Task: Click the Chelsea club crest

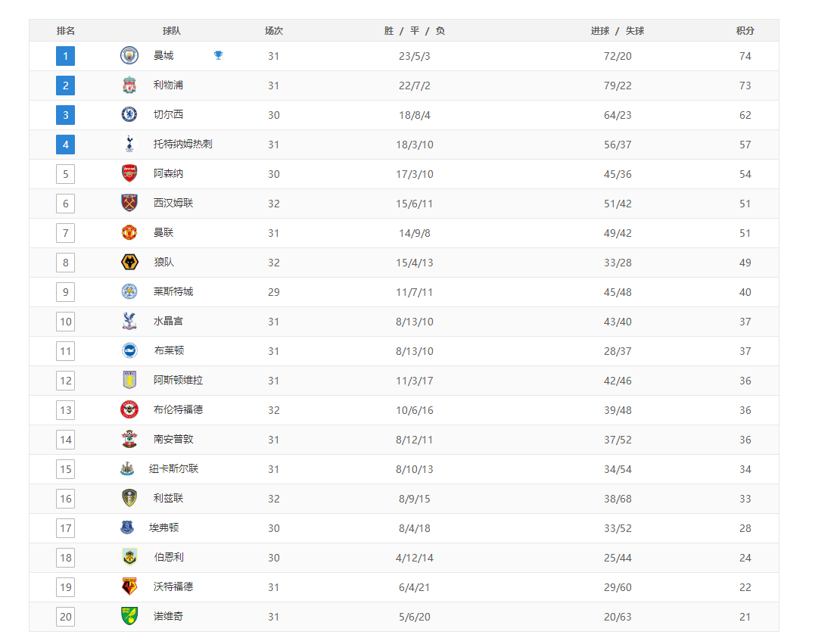Action: click(x=129, y=114)
